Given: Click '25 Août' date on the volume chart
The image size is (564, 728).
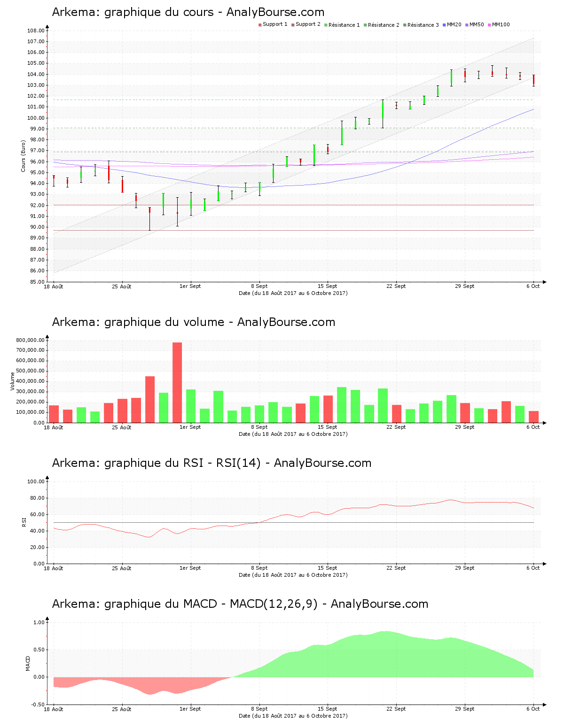Looking at the screenshot, I should [122, 427].
